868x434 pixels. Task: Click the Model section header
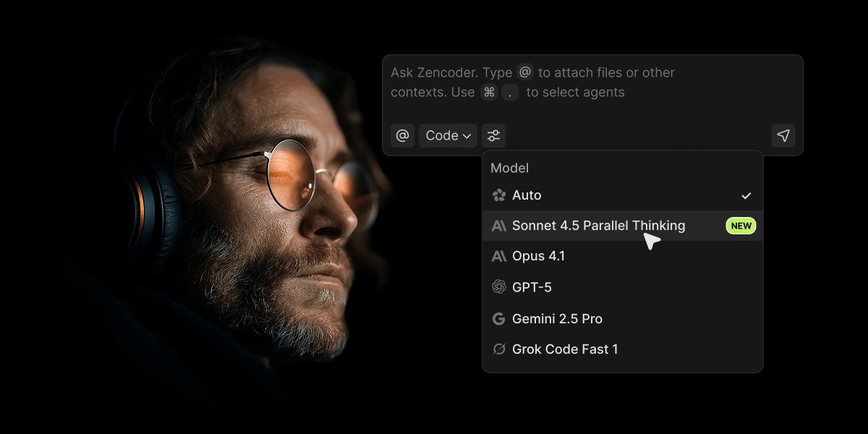pyautogui.click(x=509, y=168)
